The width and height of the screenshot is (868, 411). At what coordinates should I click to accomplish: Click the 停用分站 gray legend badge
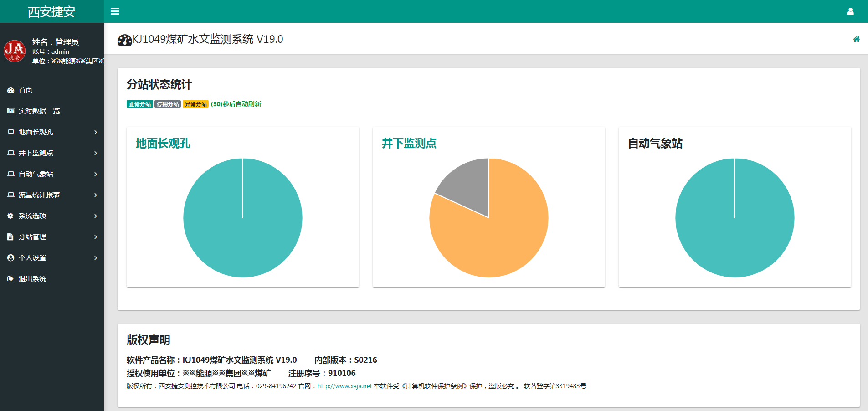tap(168, 104)
